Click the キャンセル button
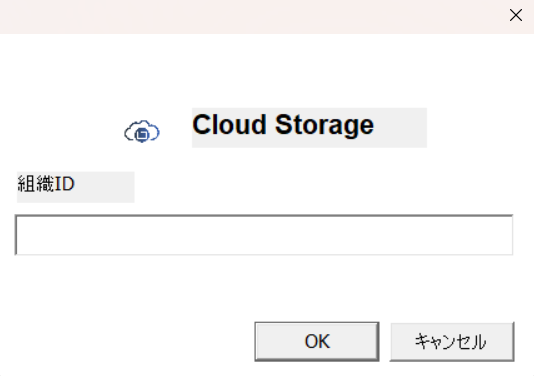The height and width of the screenshot is (376, 534). (452, 341)
